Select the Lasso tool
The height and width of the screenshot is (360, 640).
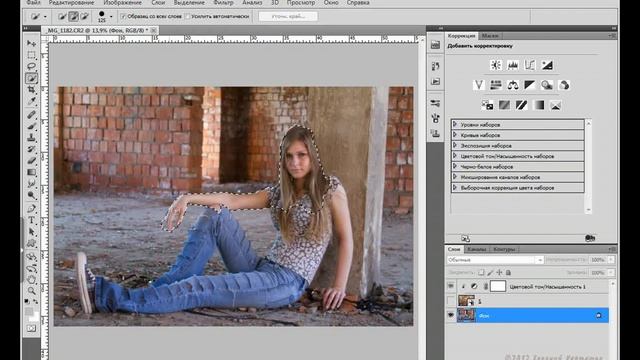[31, 66]
